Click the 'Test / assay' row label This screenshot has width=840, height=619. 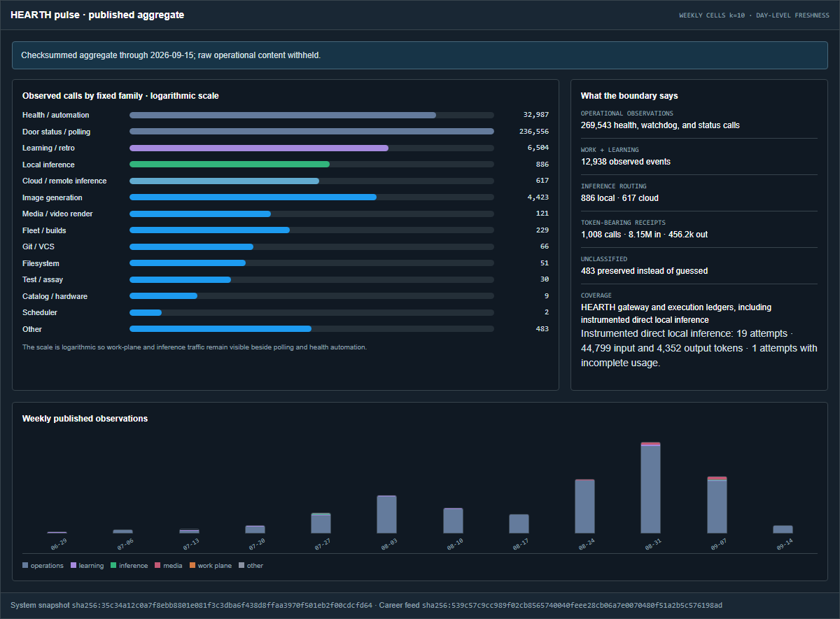(x=43, y=279)
